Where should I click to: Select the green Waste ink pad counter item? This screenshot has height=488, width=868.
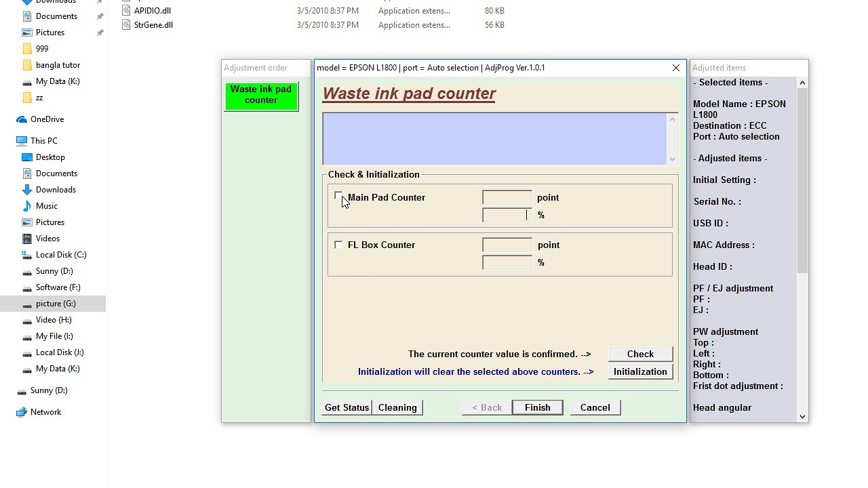coord(261,95)
